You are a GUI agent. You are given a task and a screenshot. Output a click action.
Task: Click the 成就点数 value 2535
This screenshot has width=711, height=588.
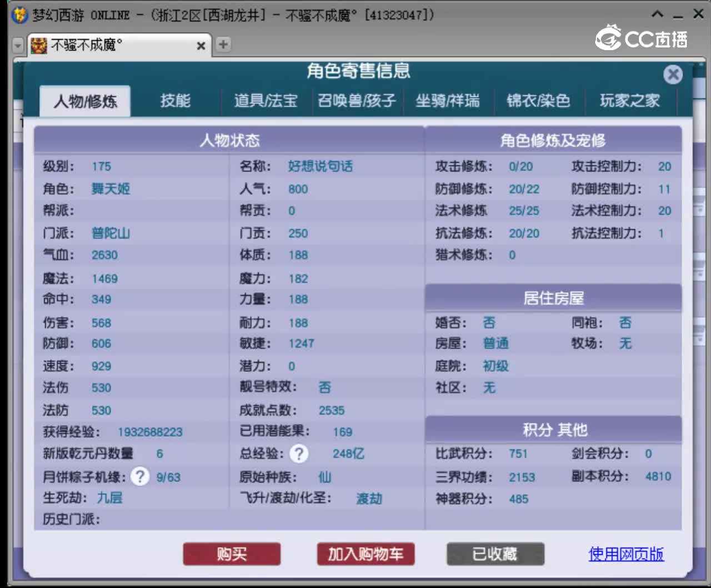pyautogui.click(x=332, y=411)
